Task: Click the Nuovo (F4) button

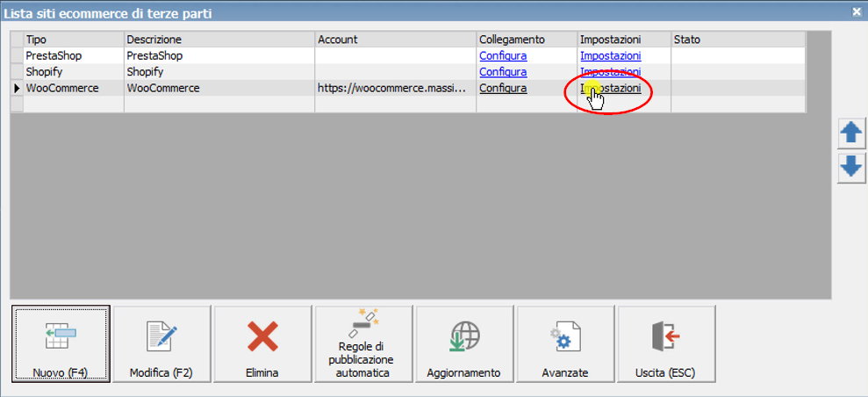Action: coord(61,343)
